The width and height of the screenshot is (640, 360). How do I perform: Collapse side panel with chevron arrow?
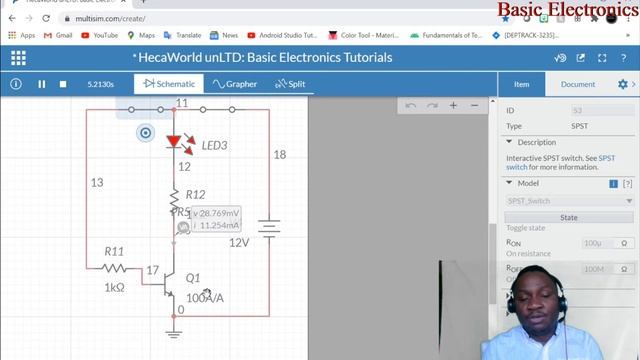pyautogui.click(x=634, y=84)
